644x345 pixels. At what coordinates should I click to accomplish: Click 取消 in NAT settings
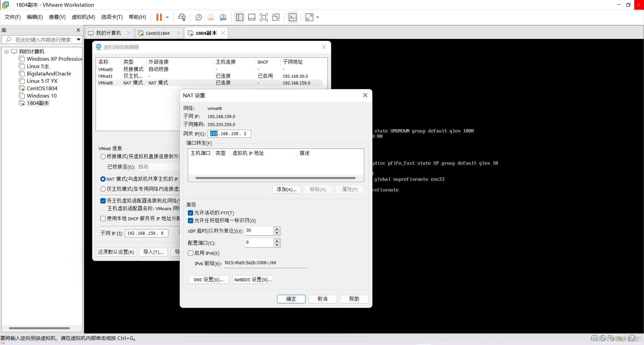click(323, 299)
